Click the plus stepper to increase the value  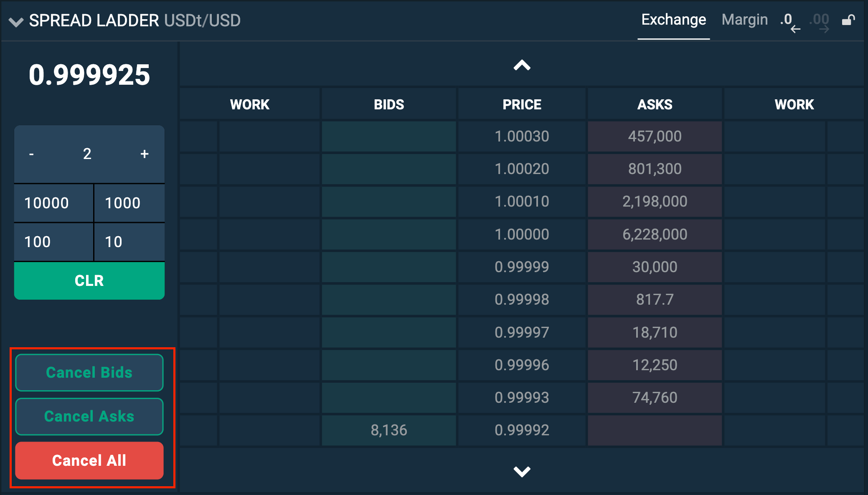point(144,154)
